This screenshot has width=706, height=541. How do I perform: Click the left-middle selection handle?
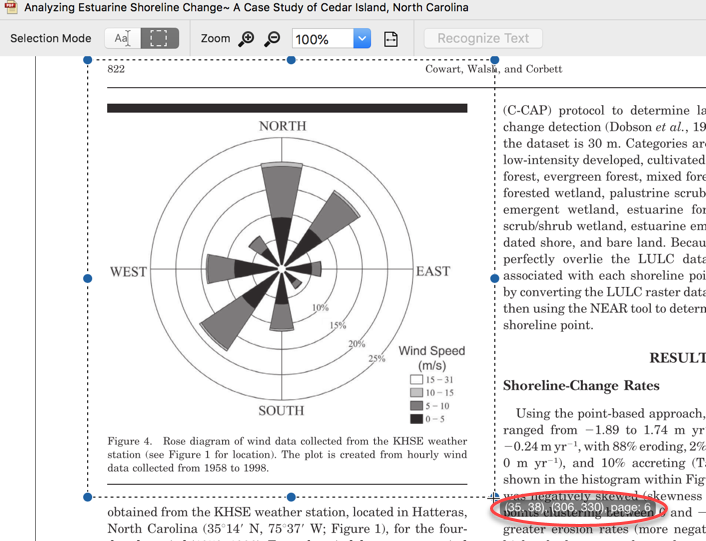[x=88, y=279]
